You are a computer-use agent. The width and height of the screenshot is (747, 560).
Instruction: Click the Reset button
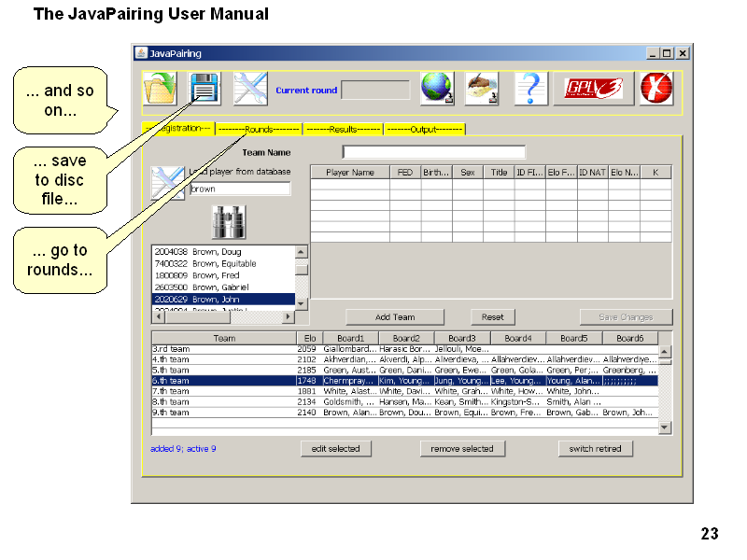492,317
